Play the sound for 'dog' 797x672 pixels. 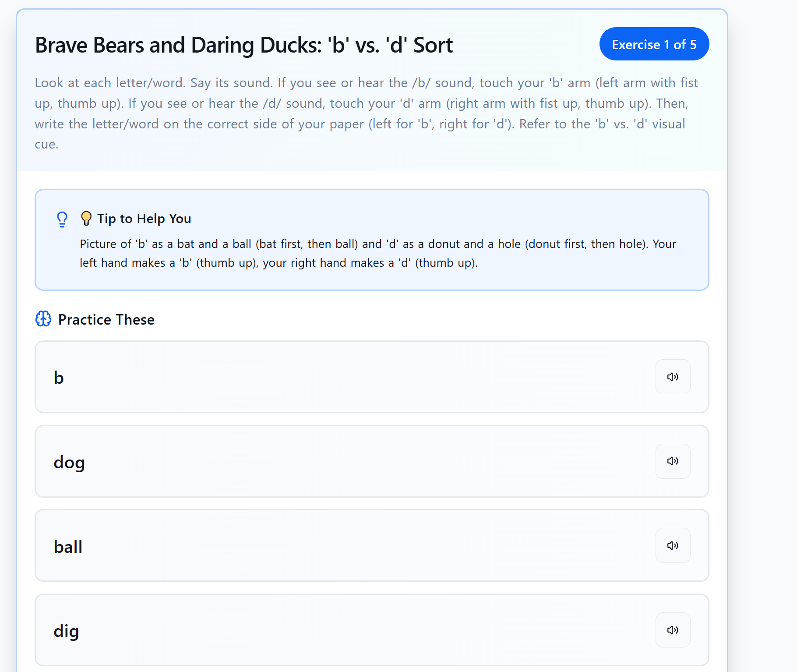click(x=673, y=461)
